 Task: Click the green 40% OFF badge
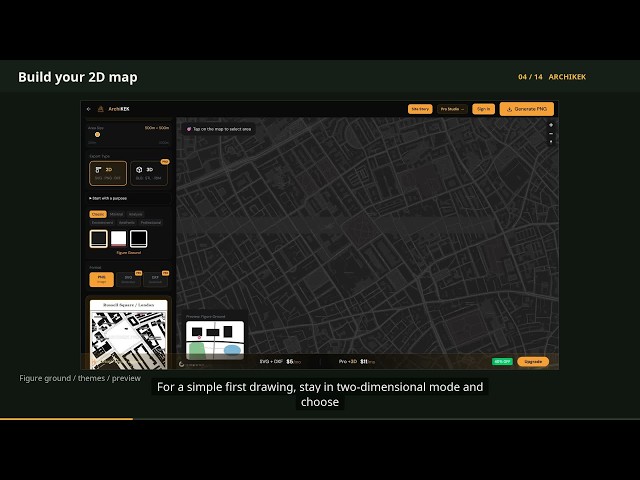point(502,362)
